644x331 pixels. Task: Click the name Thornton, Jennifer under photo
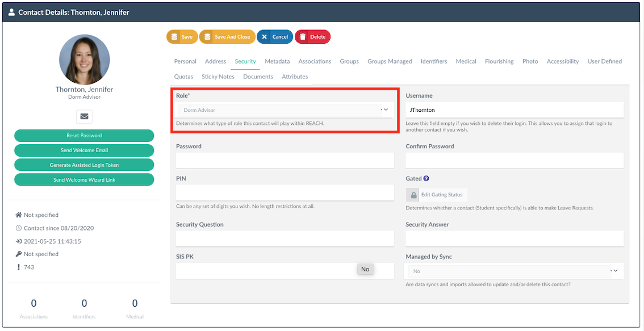click(84, 89)
